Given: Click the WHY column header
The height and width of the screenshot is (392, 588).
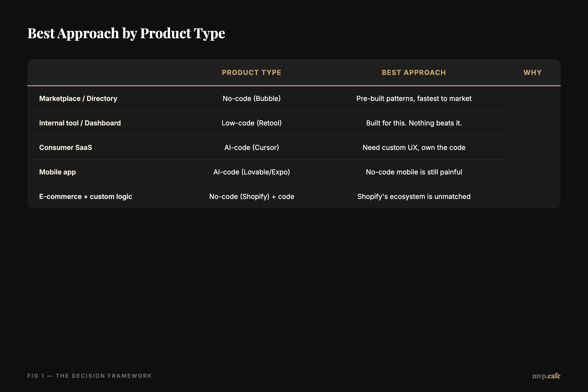Looking at the screenshot, I should click(x=532, y=73).
